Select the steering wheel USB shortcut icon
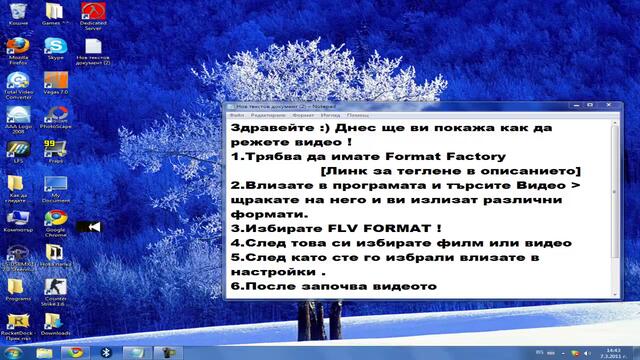 click(18, 258)
